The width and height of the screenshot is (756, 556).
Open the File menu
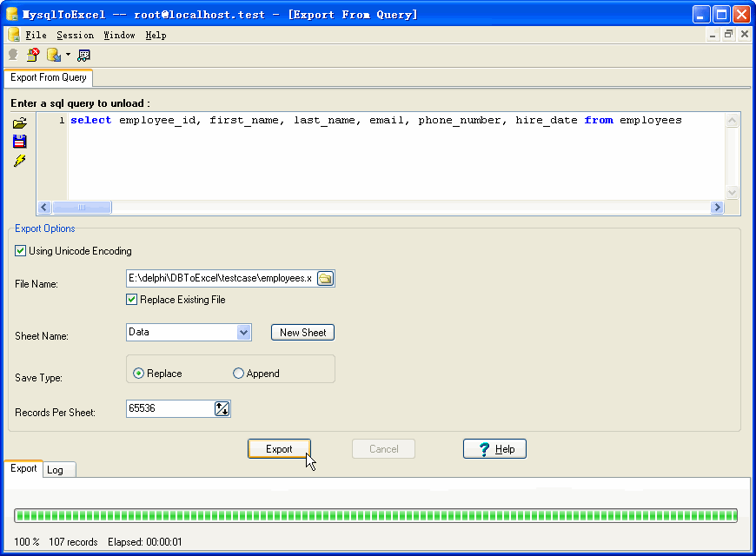[36, 36]
